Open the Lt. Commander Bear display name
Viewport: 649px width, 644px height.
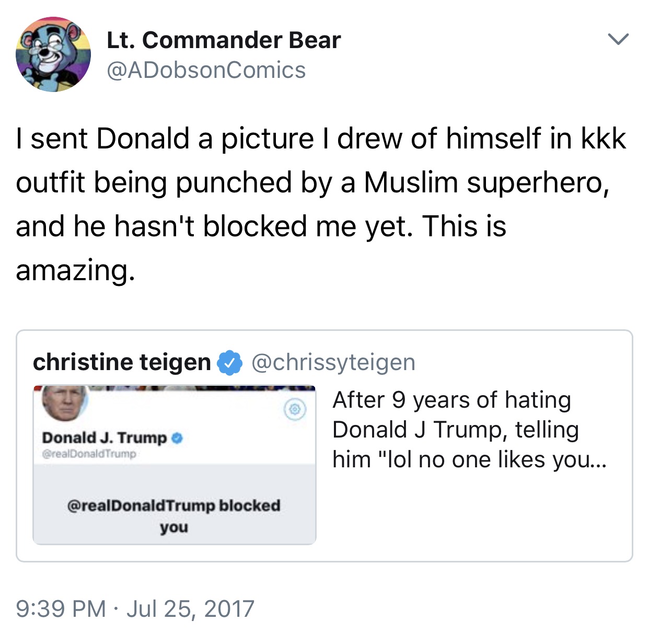click(224, 40)
